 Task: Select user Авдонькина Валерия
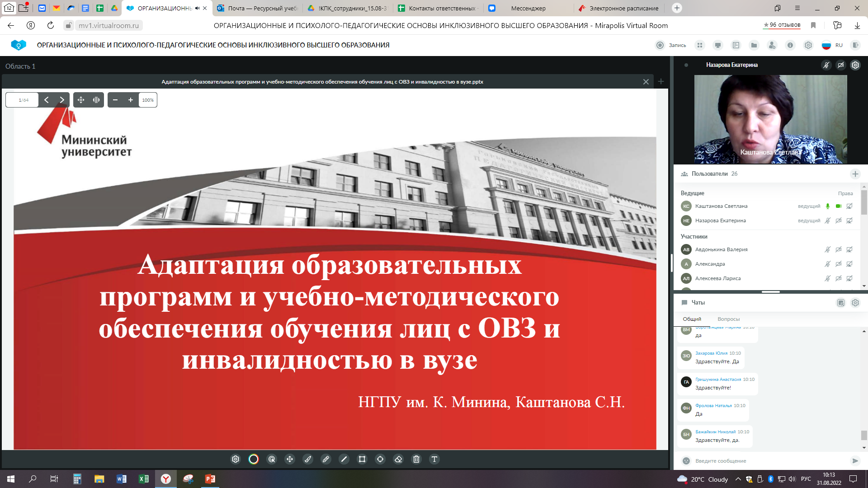[721, 249]
